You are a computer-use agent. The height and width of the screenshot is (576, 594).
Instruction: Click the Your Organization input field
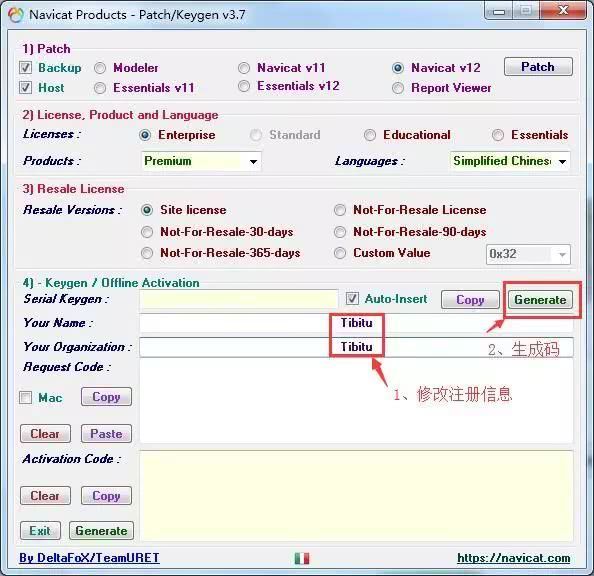click(x=356, y=347)
